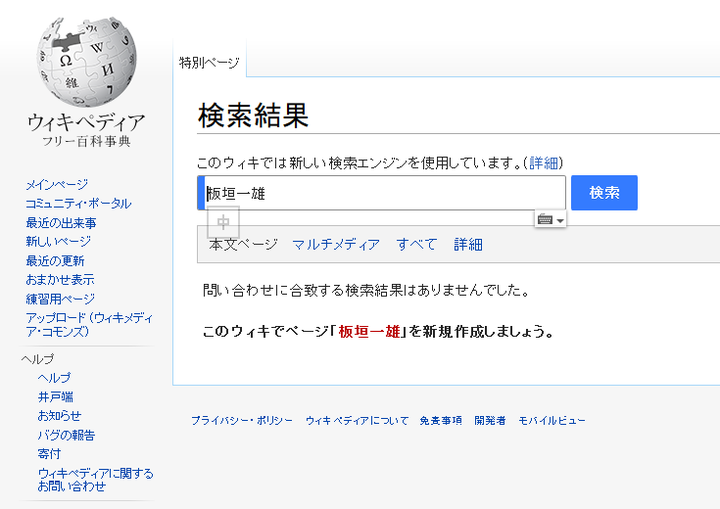Viewport: 720px width, 509px height.
Task: Open 最近の更新 sidebar link
Action: pyautogui.click(x=55, y=261)
